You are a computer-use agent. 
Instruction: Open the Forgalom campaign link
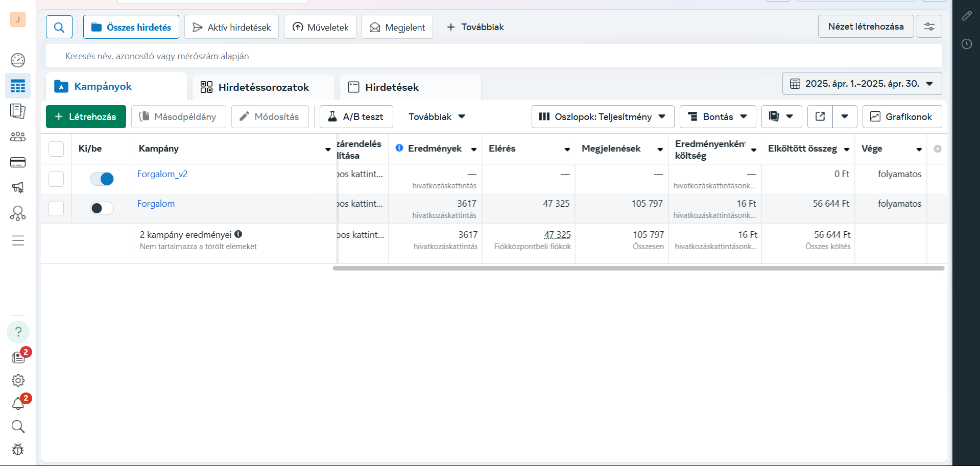coord(156,204)
